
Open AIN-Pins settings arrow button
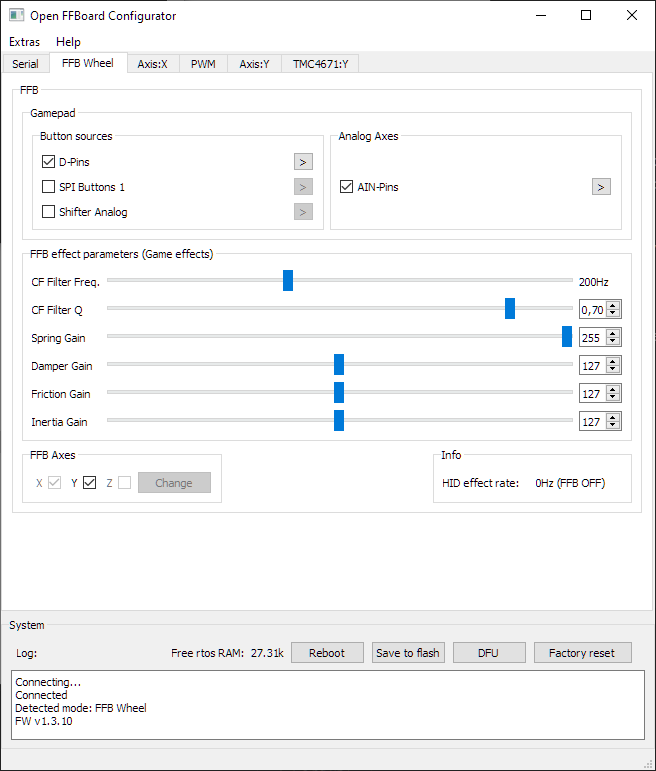[x=601, y=187]
